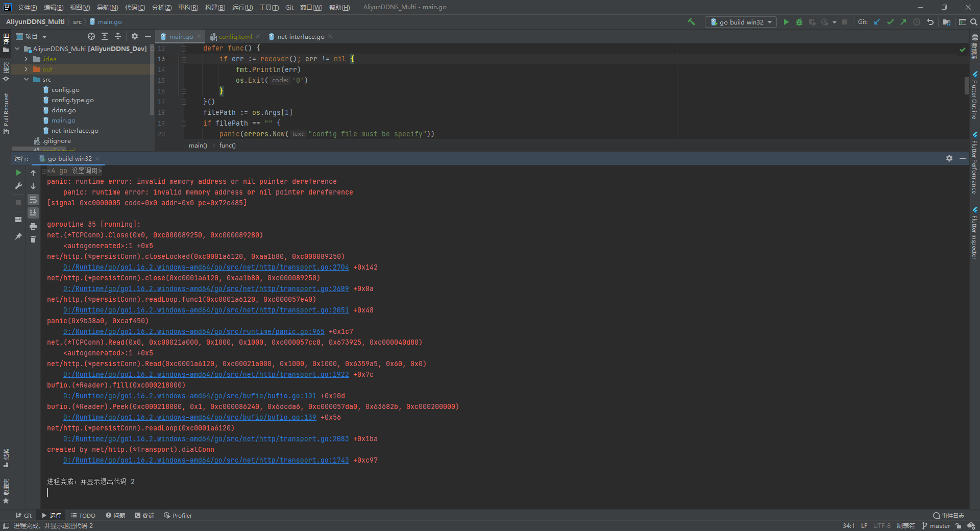Open project panel settings gear

click(135, 36)
